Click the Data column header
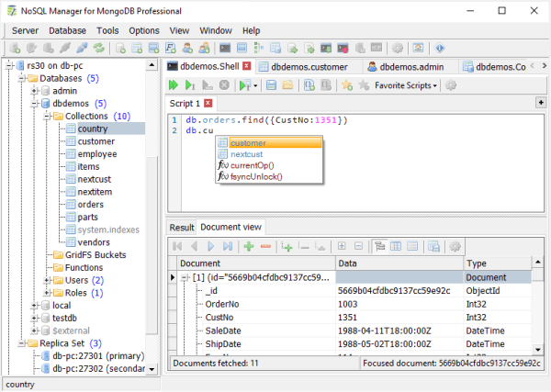The width and height of the screenshot is (551, 392). pyautogui.click(x=399, y=263)
